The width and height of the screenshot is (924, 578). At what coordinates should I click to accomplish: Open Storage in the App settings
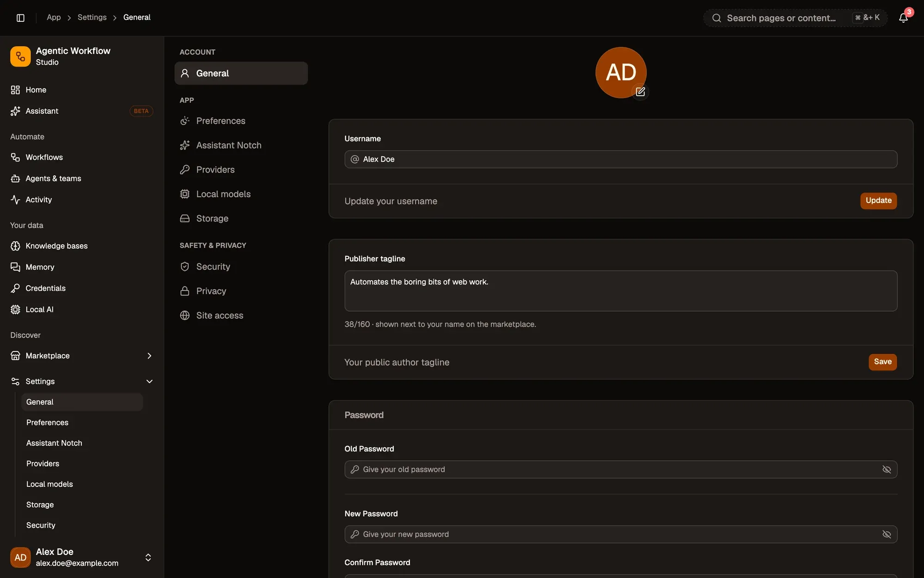(x=241, y=218)
